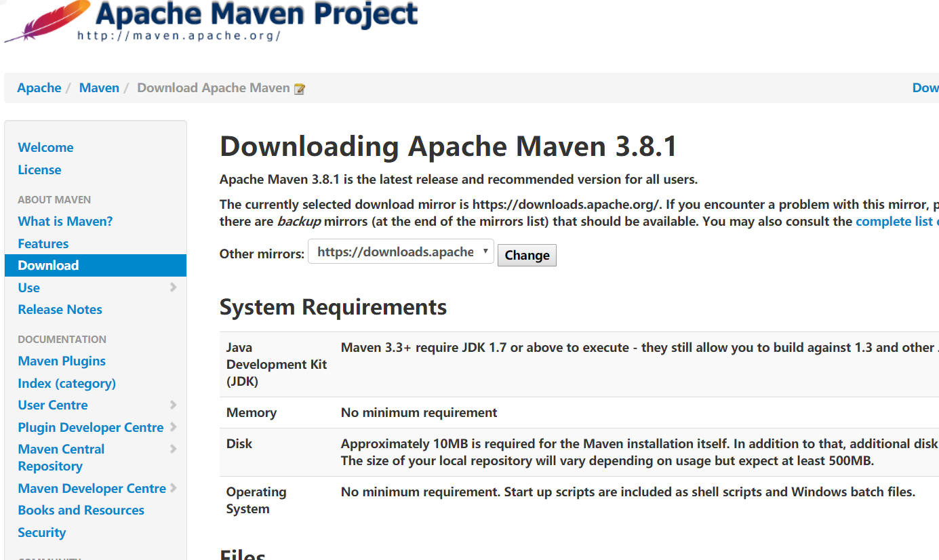Open the Security sidebar link

[41, 532]
